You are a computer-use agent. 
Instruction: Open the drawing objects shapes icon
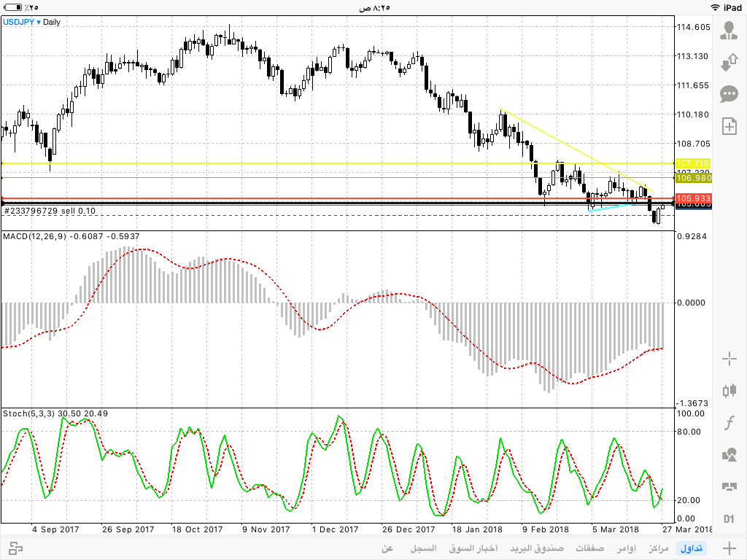click(x=729, y=455)
